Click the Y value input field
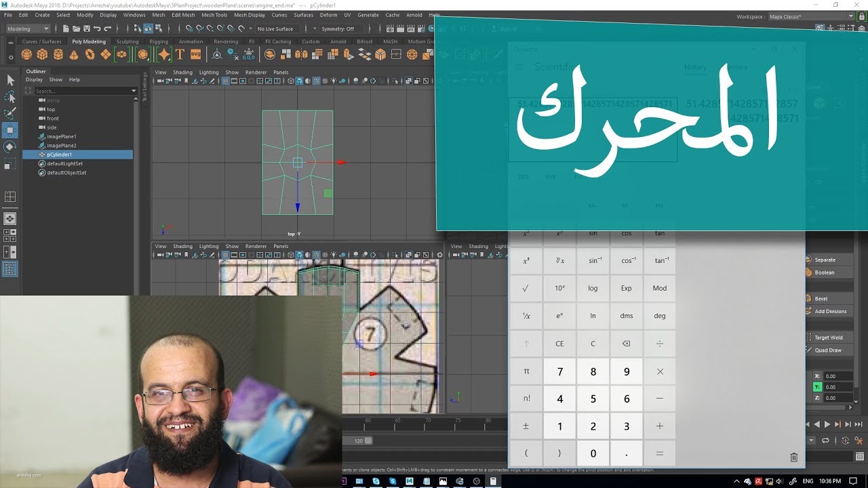 click(x=838, y=387)
